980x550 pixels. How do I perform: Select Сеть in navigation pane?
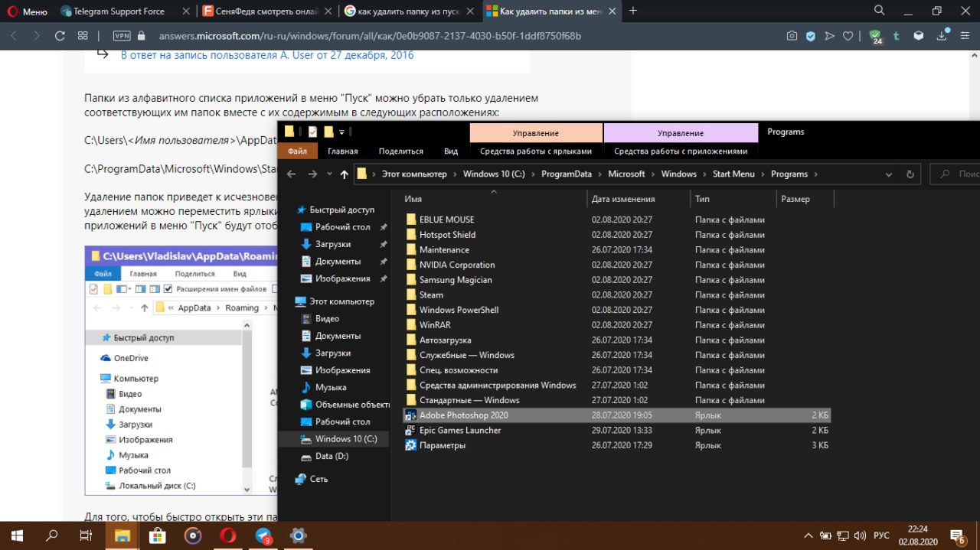318,479
